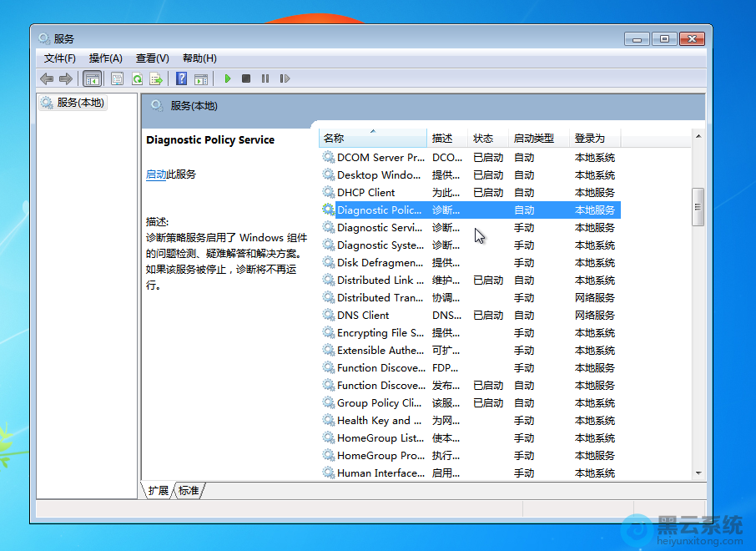Click the blue Help question mark icon
This screenshot has height=551, width=756.
[x=181, y=78]
